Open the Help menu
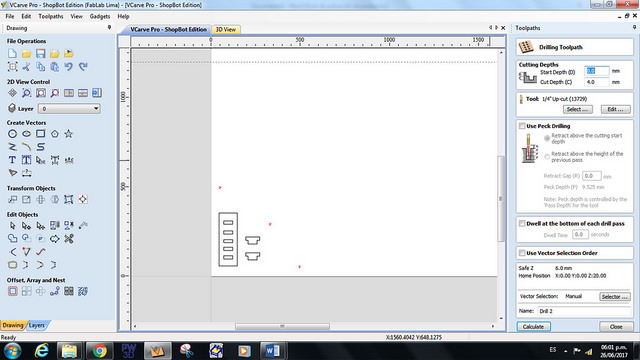 (123, 16)
